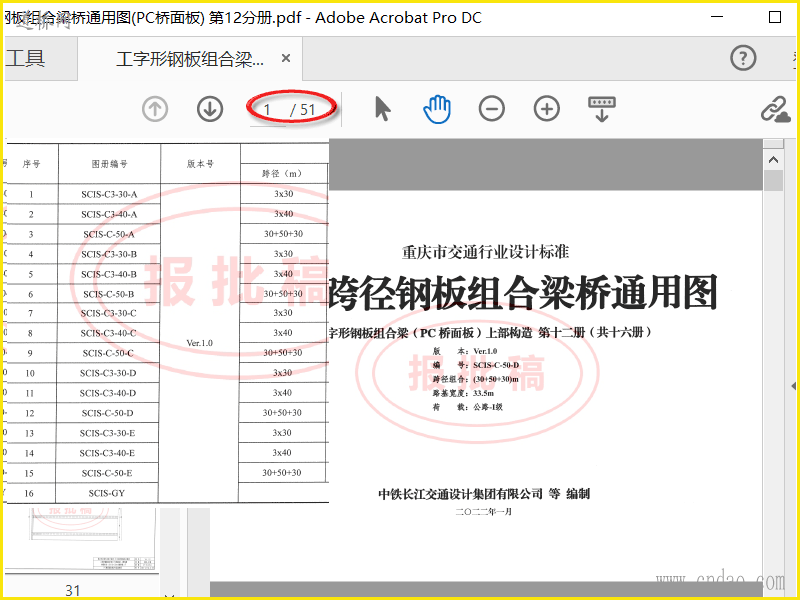800x600 pixels.
Task: Go to next page with down arrow
Action: coord(210,109)
